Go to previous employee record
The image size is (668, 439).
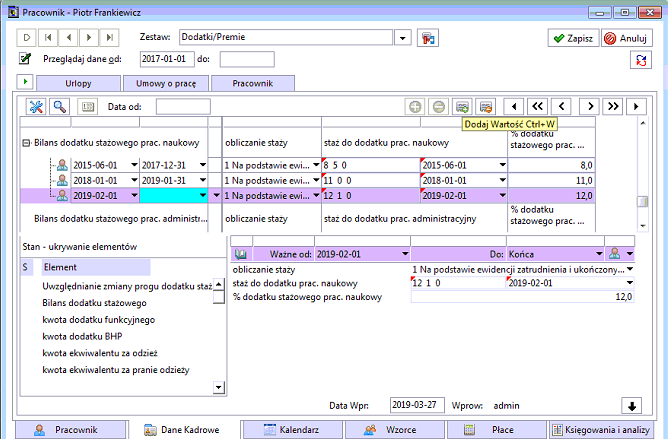coord(68,38)
